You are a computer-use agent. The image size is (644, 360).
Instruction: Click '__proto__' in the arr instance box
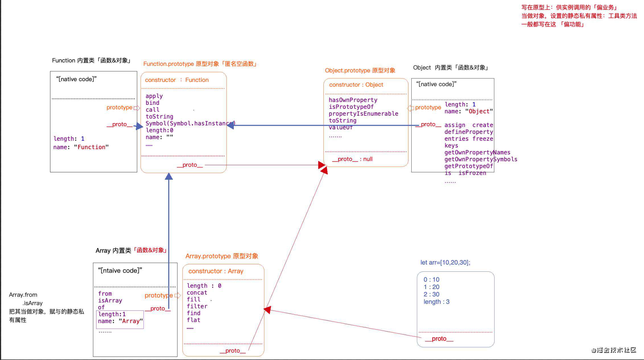tap(439, 339)
